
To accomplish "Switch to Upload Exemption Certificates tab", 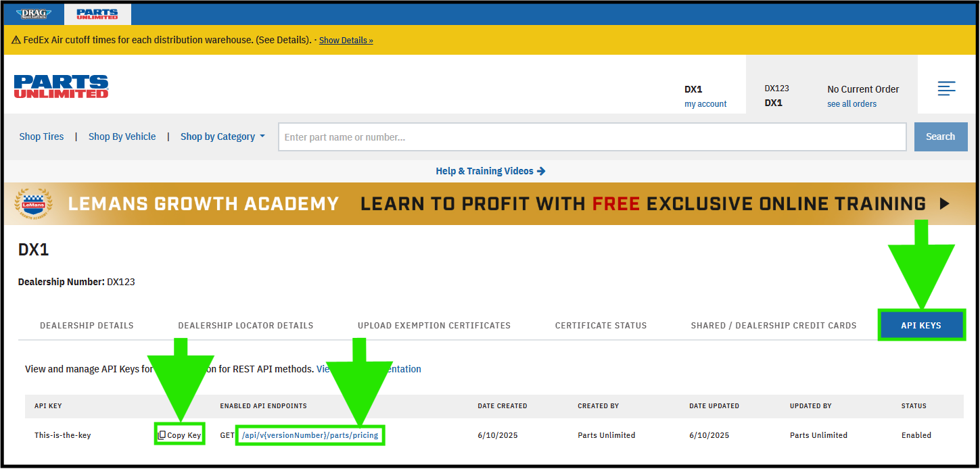I will click(434, 326).
